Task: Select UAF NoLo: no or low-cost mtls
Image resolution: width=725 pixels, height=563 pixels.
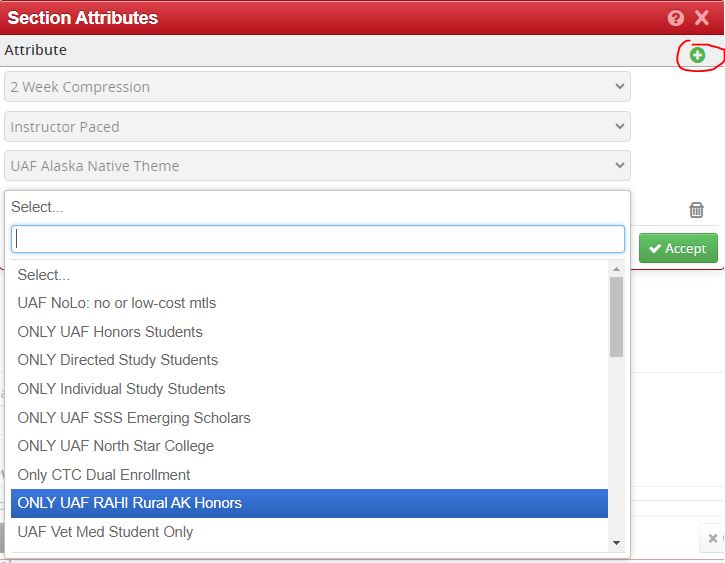Action: pyautogui.click(x=117, y=303)
